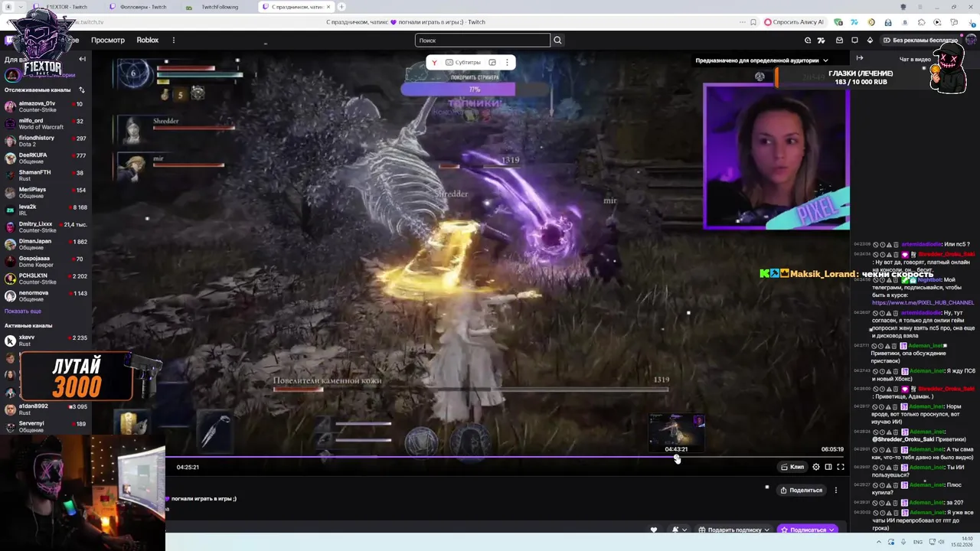Click DimanJapan channel avatar
980x551 pixels.
pyautogui.click(x=10, y=244)
